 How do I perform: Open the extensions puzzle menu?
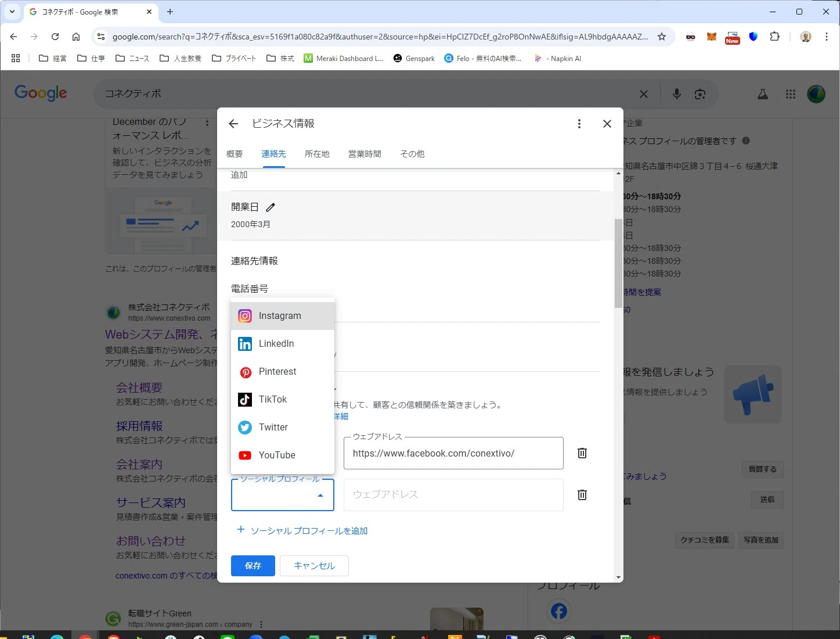(774, 37)
